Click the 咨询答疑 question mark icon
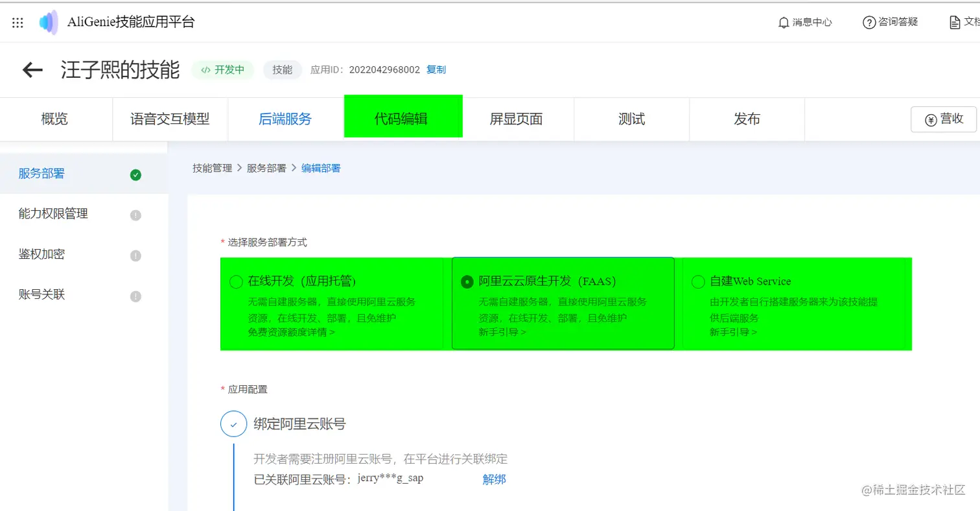The image size is (980, 511). coord(869,23)
